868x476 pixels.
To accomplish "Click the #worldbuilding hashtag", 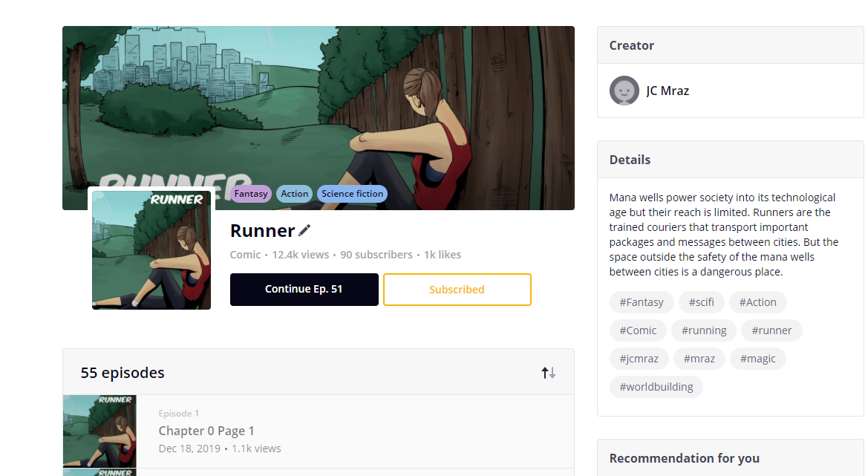I will tap(656, 387).
